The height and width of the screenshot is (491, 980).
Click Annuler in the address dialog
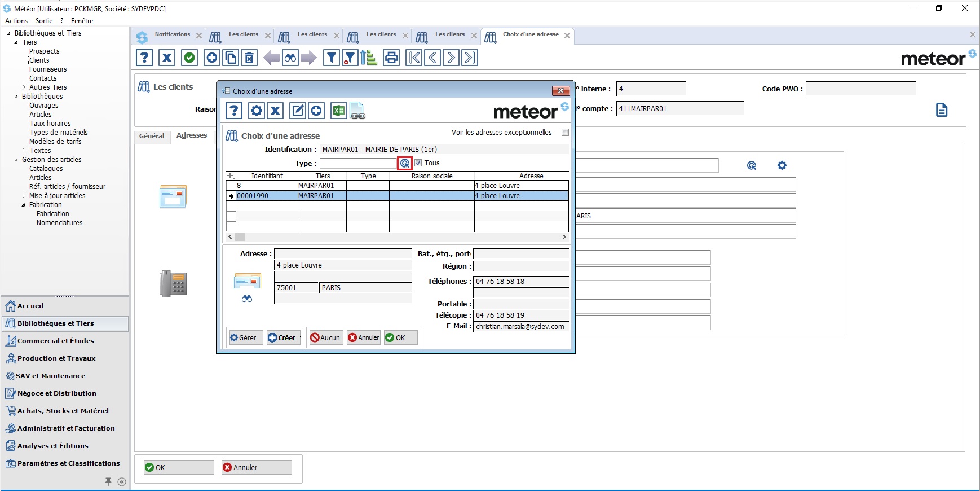pos(364,337)
